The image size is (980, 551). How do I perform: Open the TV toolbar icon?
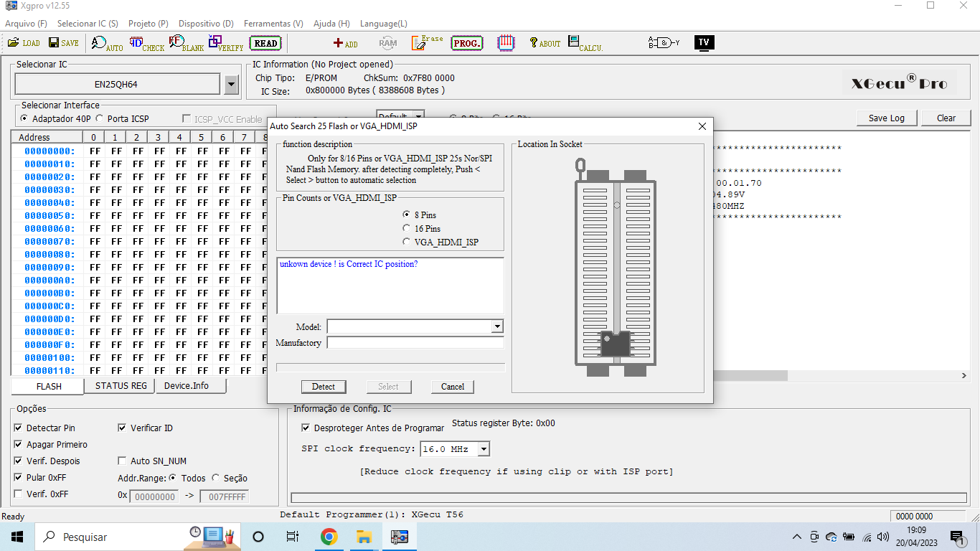tap(704, 42)
